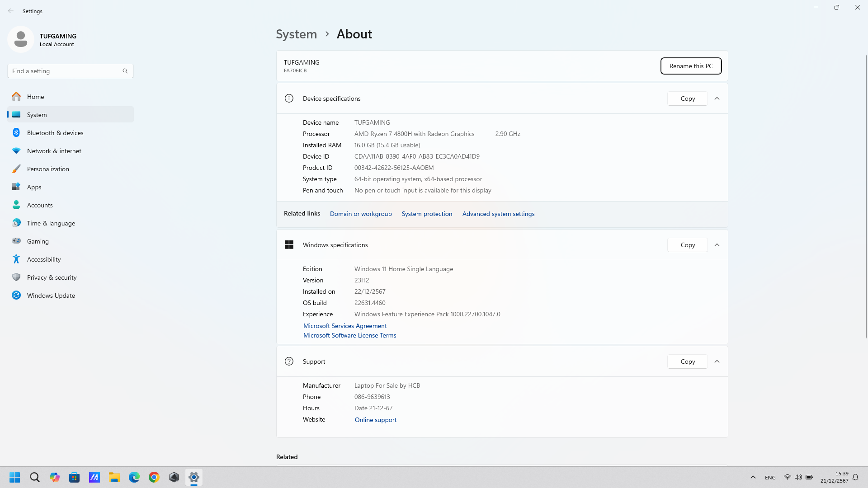Open File Explorer from taskbar
Viewport: 868px width, 488px height.
tap(114, 477)
